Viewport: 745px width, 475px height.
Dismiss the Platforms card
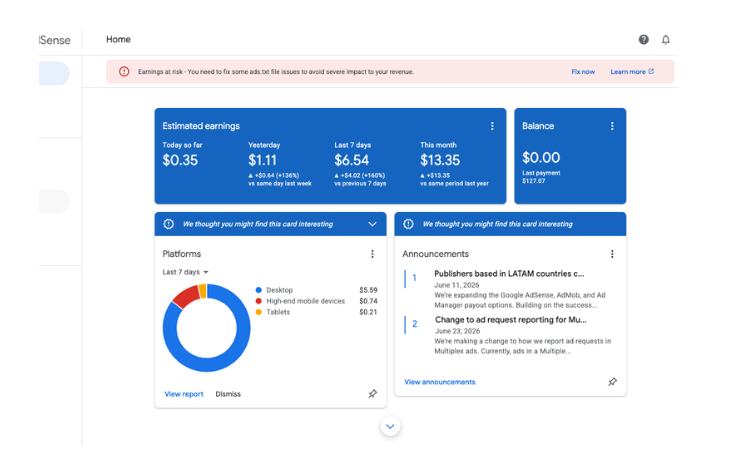click(x=228, y=394)
